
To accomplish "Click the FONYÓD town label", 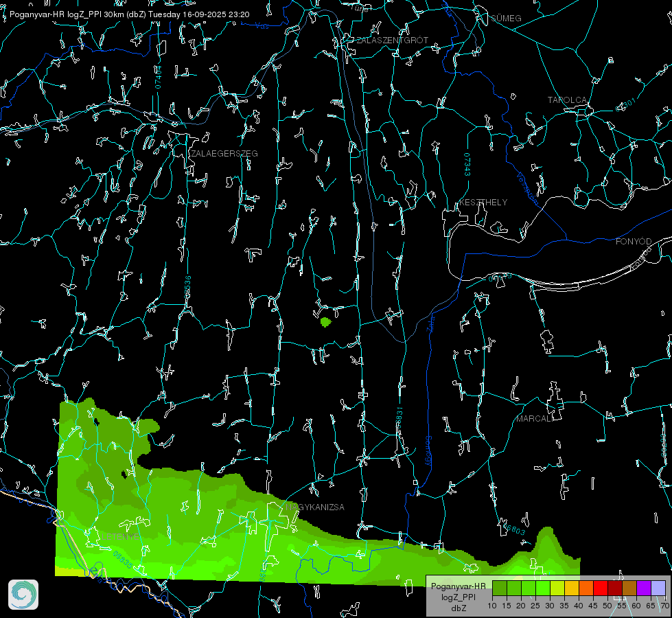I will [x=634, y=242].
